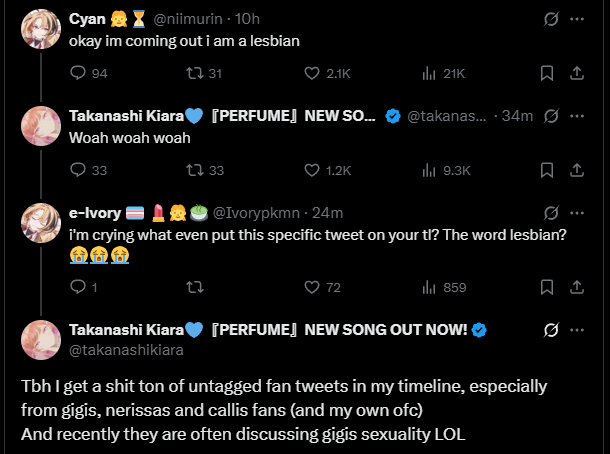Open @takanashikiara handle on bottom tweet
Image resolution: width=610 pixels, height=454 pixels.
coord(125,351)
